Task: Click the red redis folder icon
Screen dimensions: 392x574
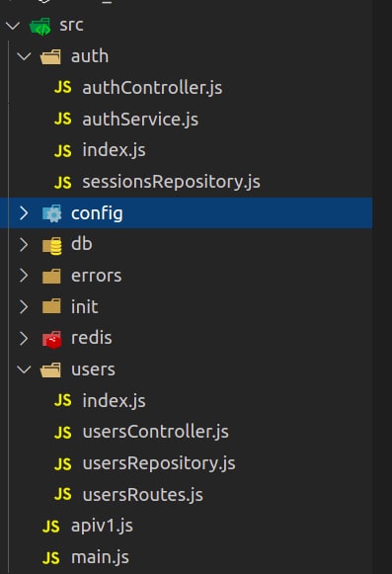Action: click(52, 339)
